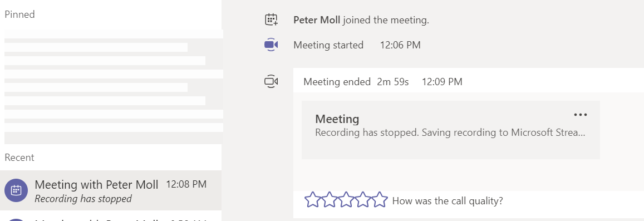Collapse the Pinned section header

pyautogui.click(x=19, y=14)
